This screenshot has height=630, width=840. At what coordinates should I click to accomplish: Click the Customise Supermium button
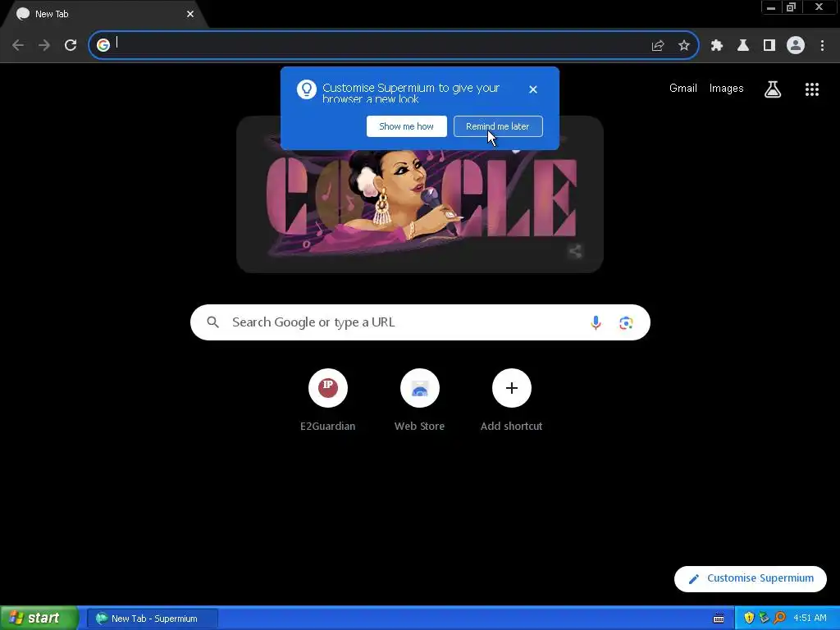(751, 578)
